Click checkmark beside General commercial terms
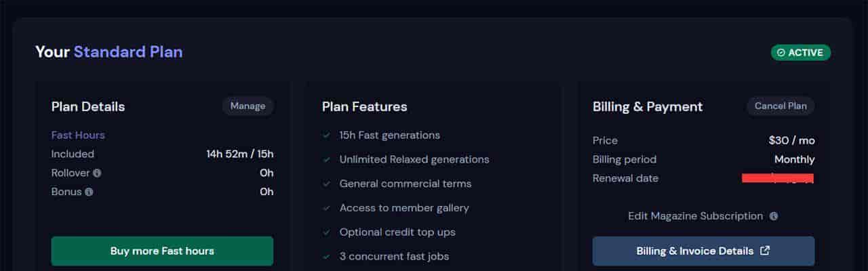 (327, 184)
